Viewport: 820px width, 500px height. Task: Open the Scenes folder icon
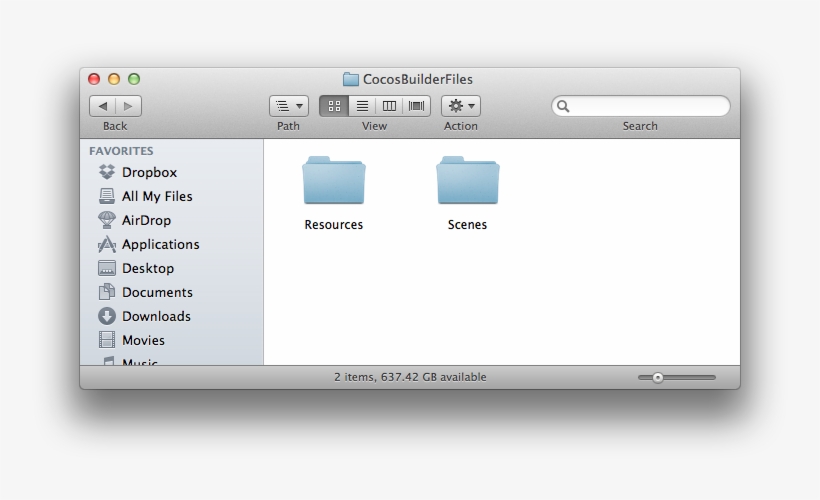click(467, 182)
